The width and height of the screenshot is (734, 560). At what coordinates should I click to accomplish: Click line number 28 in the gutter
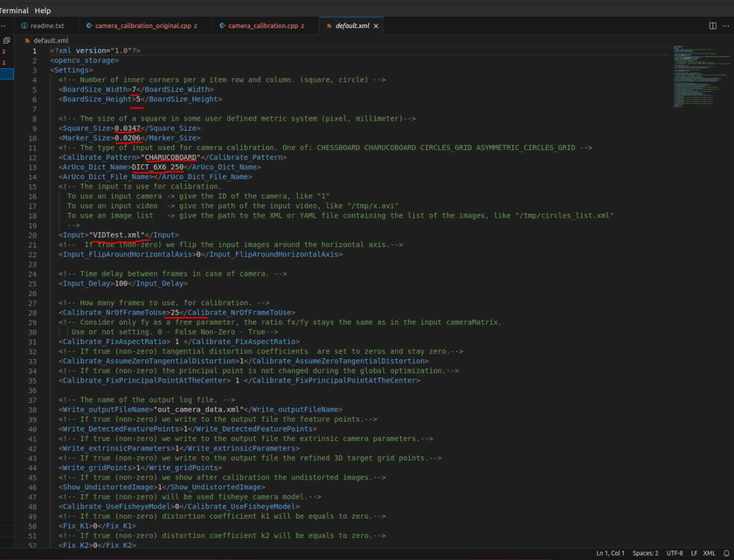32,313
